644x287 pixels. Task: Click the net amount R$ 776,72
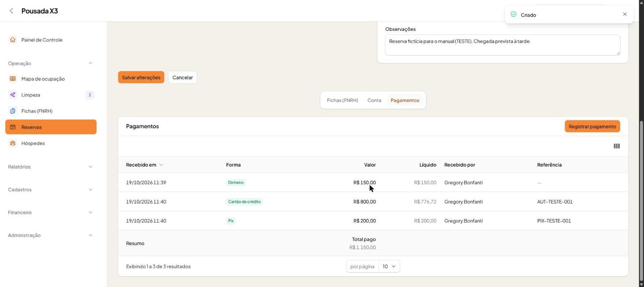pos(425,202)
